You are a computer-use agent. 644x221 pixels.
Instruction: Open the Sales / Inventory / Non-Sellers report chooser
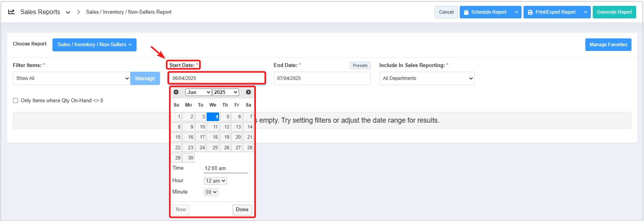pos(94,45)
